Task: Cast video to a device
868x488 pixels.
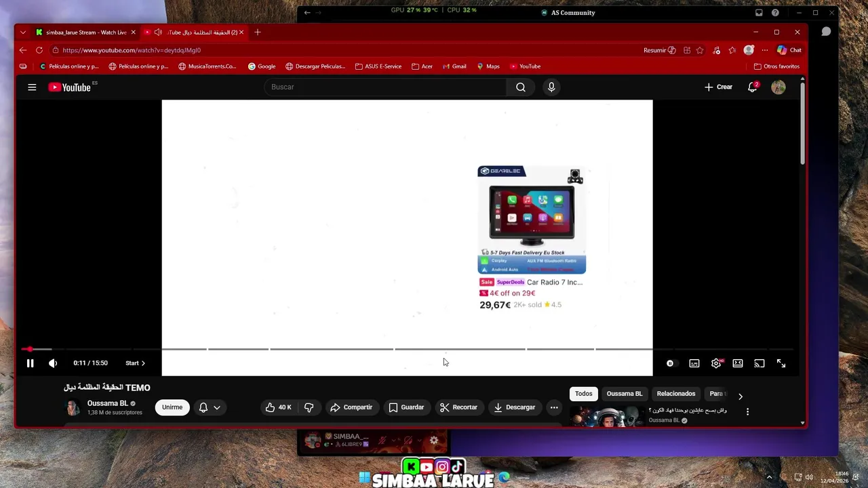Action: (759, 363)
